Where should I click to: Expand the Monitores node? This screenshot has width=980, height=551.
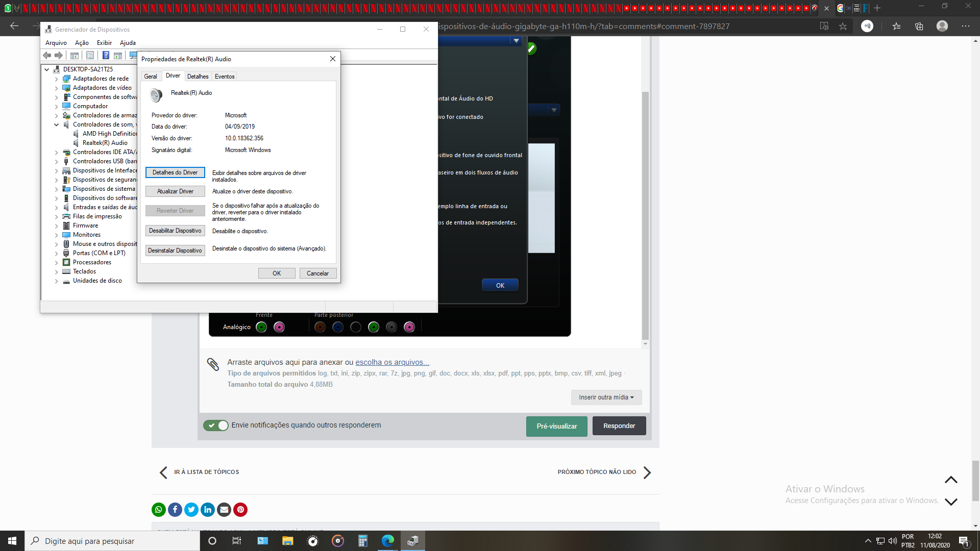click(57, 235)
